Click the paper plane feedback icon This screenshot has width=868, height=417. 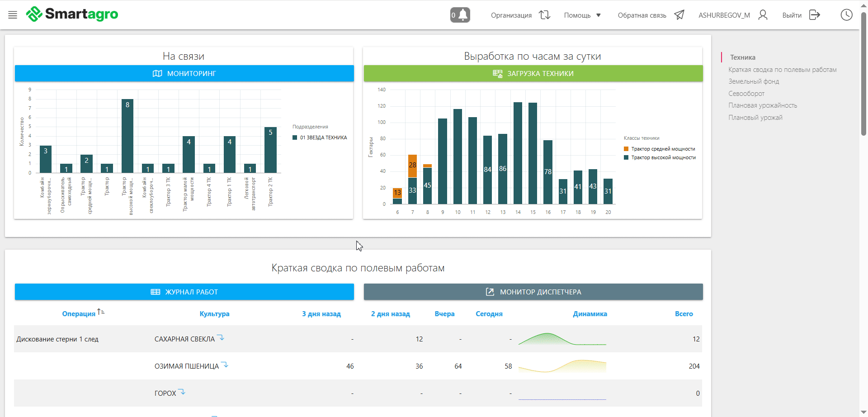tap(679, 15)
